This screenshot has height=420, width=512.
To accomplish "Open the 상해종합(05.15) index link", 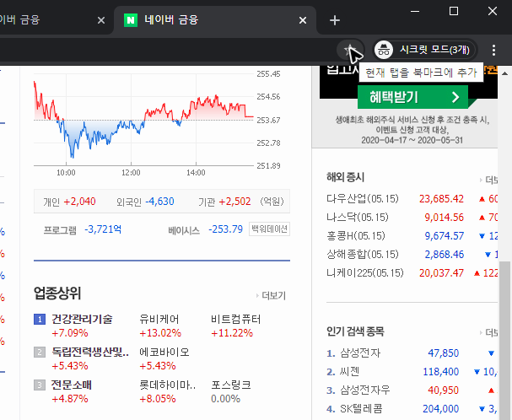I will click(x=363, y=255).
